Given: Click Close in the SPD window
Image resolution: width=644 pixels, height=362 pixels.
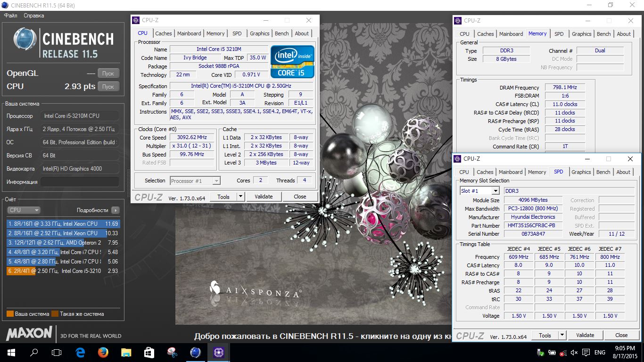Looking at the screenshot, I should [621, 335].
